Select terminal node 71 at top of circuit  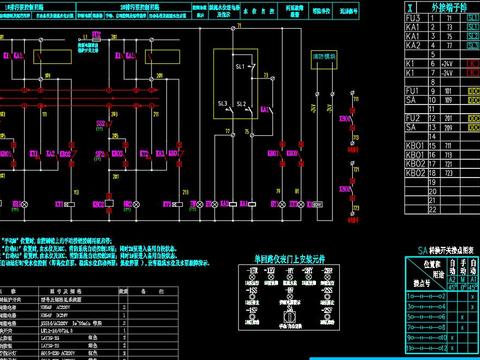click(x=233, y=29)
